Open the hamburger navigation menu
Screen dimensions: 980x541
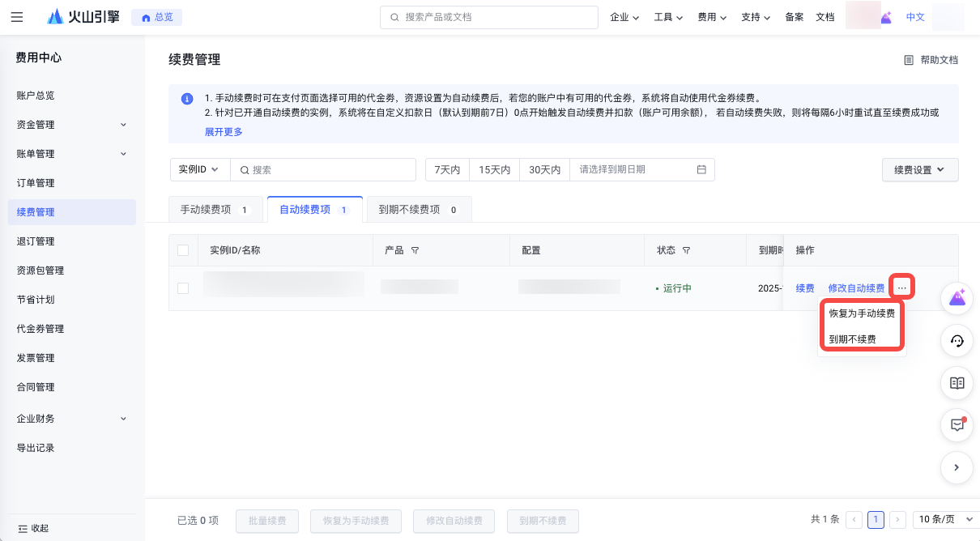point(17,17)
